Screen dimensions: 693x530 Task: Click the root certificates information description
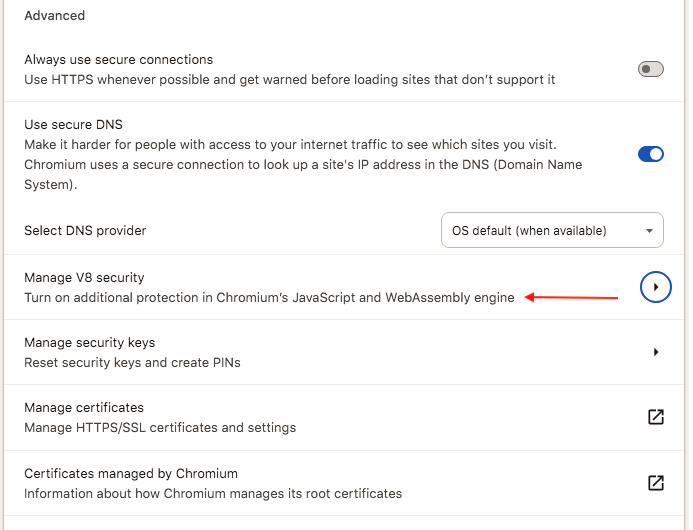212,493
